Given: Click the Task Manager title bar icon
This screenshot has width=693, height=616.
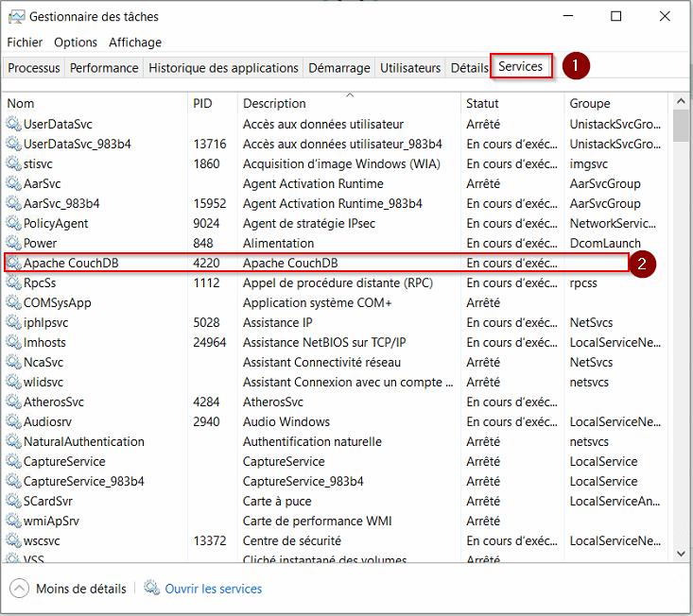Looking at the screenshot, I should (x=17, y=17).
